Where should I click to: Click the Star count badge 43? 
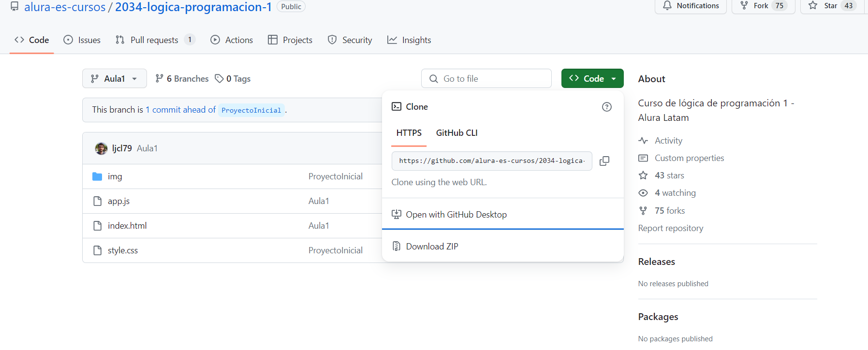pos(849,6)
